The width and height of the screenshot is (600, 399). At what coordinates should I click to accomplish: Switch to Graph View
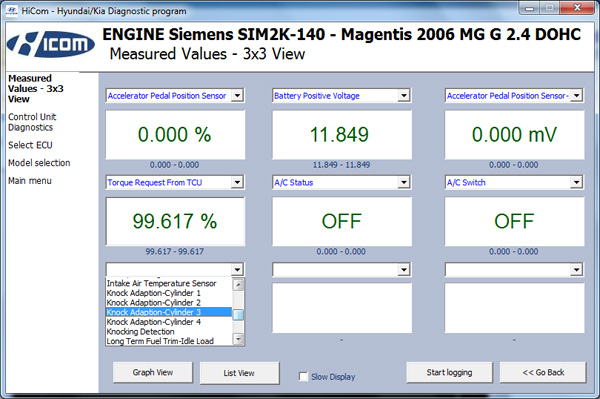pos(153,372)
